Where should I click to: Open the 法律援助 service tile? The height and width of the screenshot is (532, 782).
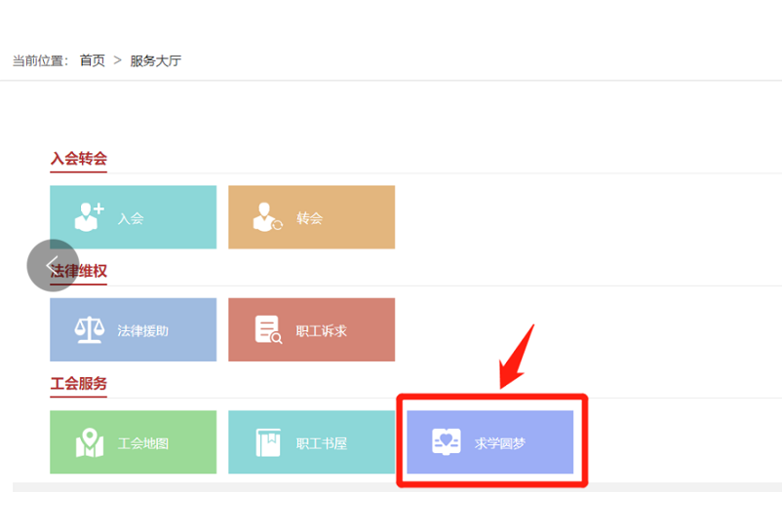[x=134, y=329]
